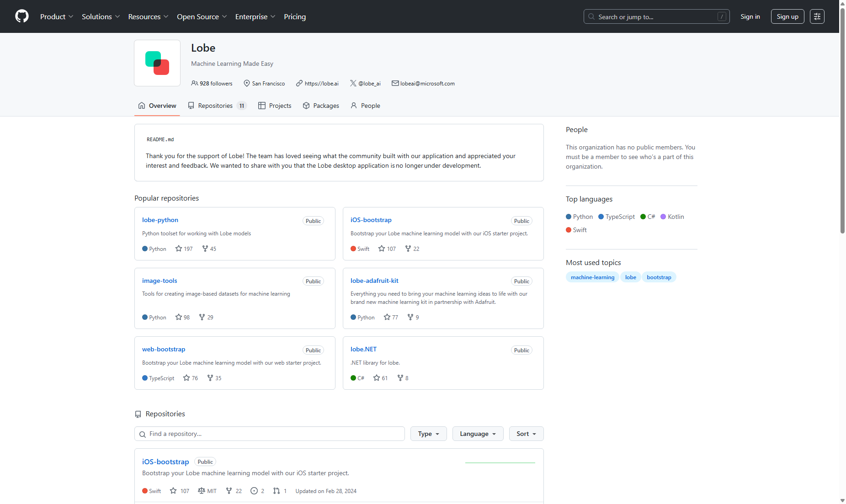Click the MIT license scale icon
The width and height of the screenshot is (846, 504).
click(202, 491)
